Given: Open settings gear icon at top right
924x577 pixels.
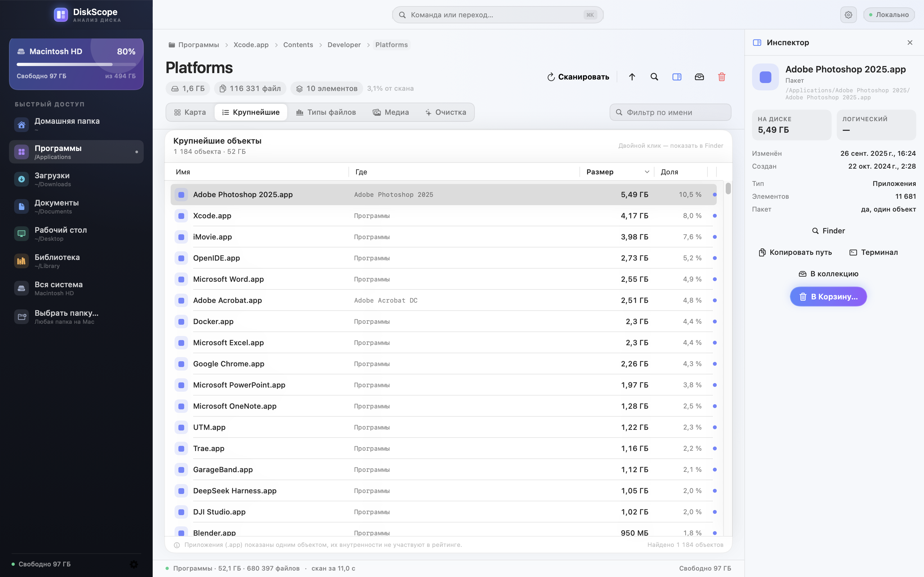Looking at the screenshot, I should [848, 15].
